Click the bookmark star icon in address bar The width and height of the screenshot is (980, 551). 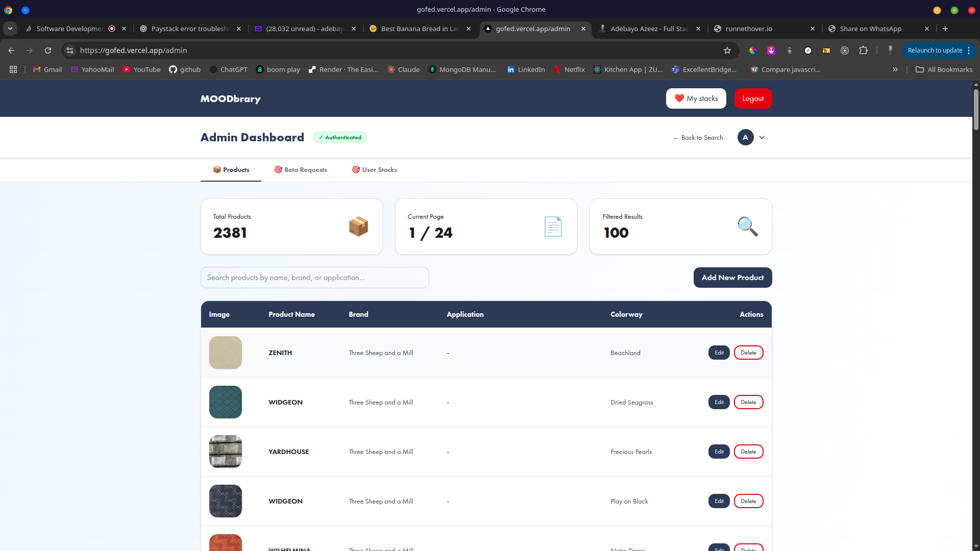[727, 51]
